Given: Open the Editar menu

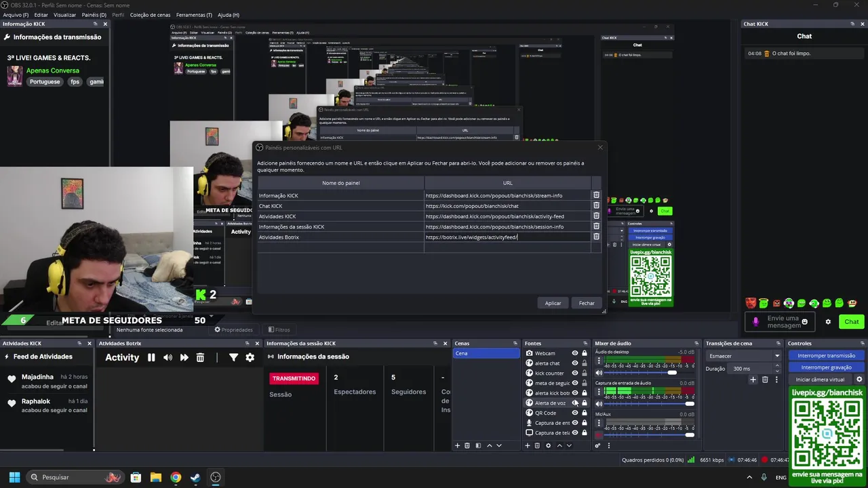Looking at the screenshot, I should coord(41,14).
